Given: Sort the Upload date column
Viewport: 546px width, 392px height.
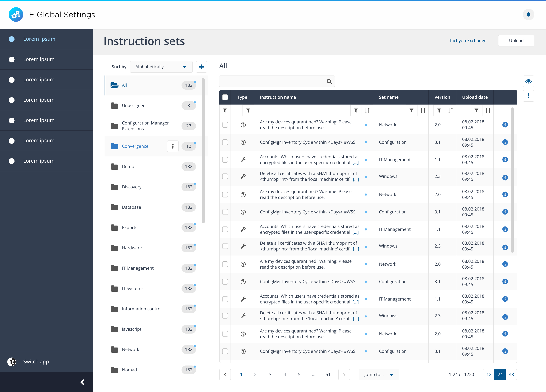Looking at the screenshot, I should 488,111.
